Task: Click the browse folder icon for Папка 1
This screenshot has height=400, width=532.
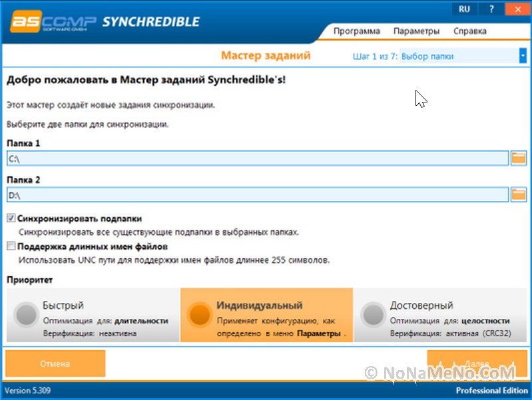Action: 518,158
